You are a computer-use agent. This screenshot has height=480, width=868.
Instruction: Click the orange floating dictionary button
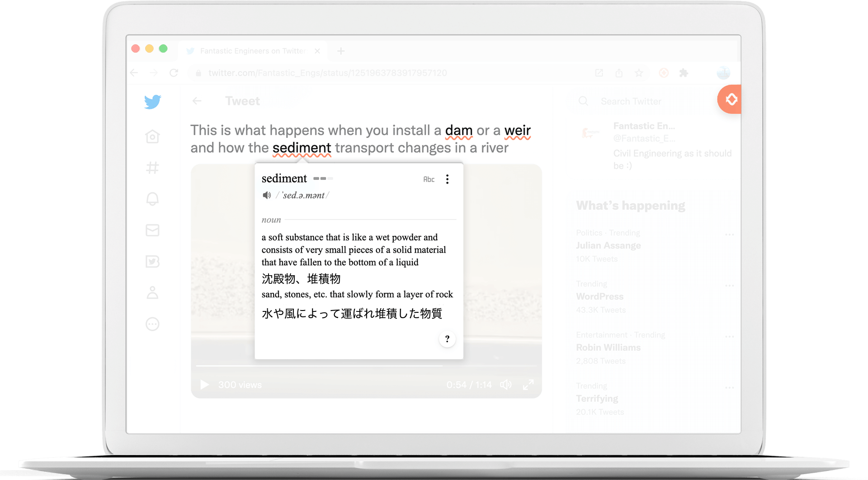pyautogui.click(x=730, y=99)
